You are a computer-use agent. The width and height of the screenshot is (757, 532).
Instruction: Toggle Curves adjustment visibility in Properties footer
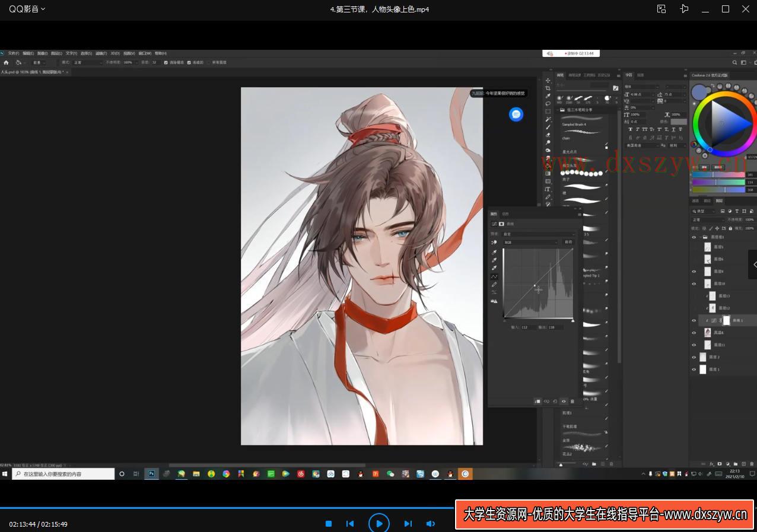(x=564, y=401)
